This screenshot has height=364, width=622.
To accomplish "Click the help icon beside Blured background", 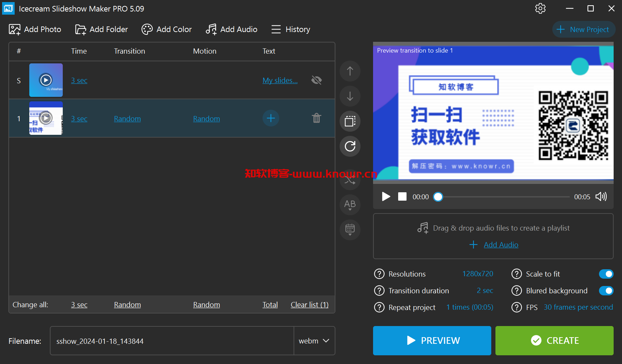I will (517, 291).
